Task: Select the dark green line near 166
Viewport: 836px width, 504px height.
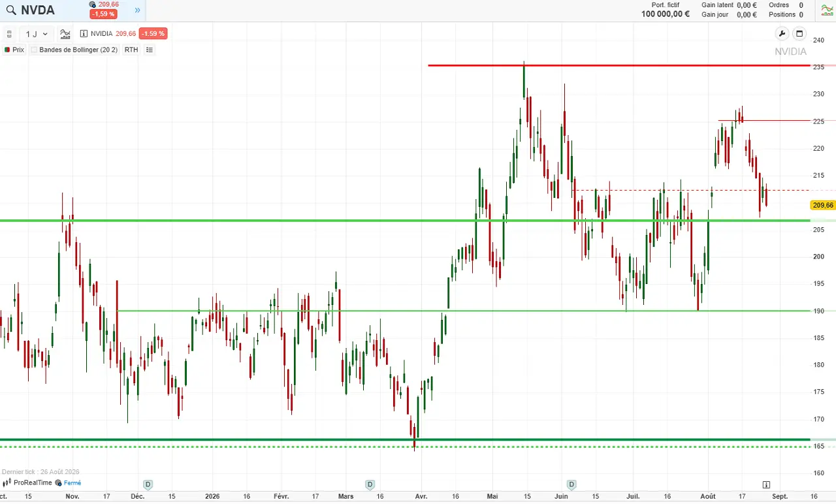Action: [x=405, y=439]
